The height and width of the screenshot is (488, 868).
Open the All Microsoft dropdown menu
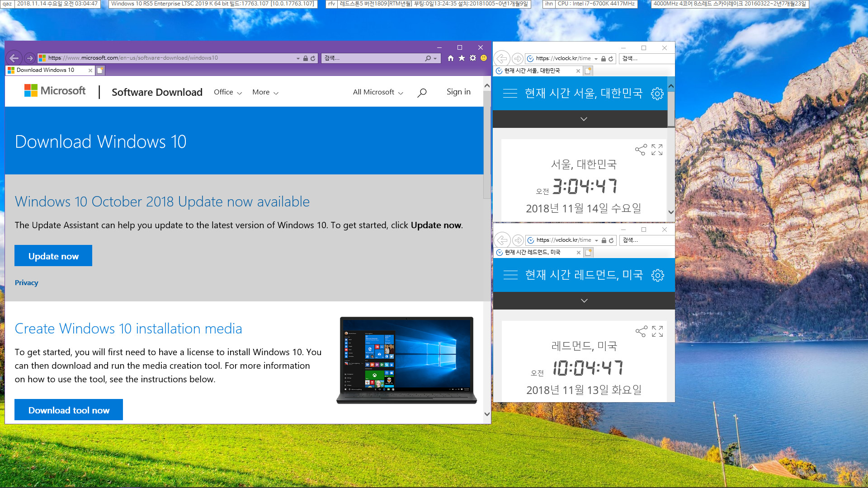378,91
